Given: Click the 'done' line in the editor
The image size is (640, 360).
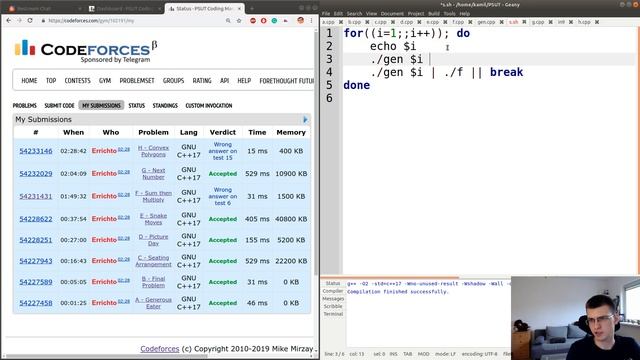Looking at the screenshot, I should coord(357,85).
